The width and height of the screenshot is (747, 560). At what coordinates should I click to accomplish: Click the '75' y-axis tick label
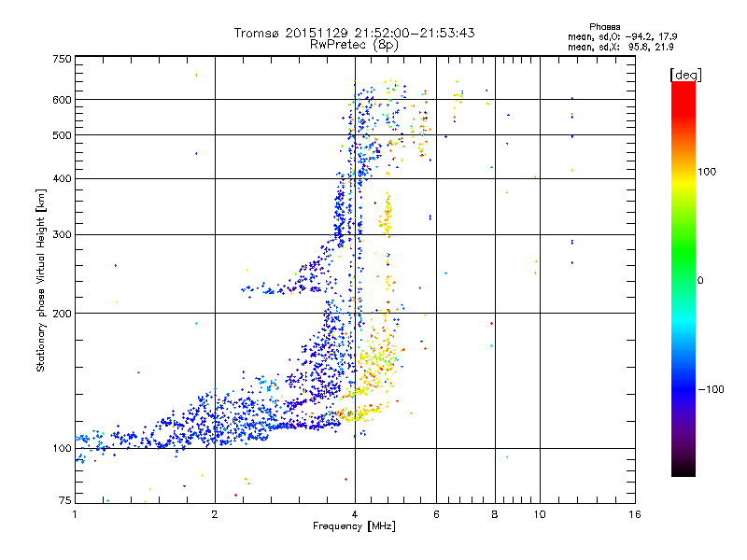[x=65, y=500]
